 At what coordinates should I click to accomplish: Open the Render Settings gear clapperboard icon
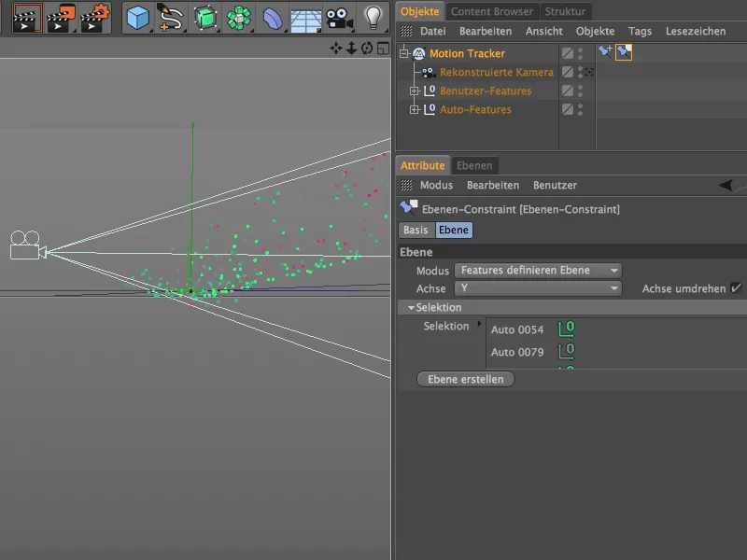[95, 18]
